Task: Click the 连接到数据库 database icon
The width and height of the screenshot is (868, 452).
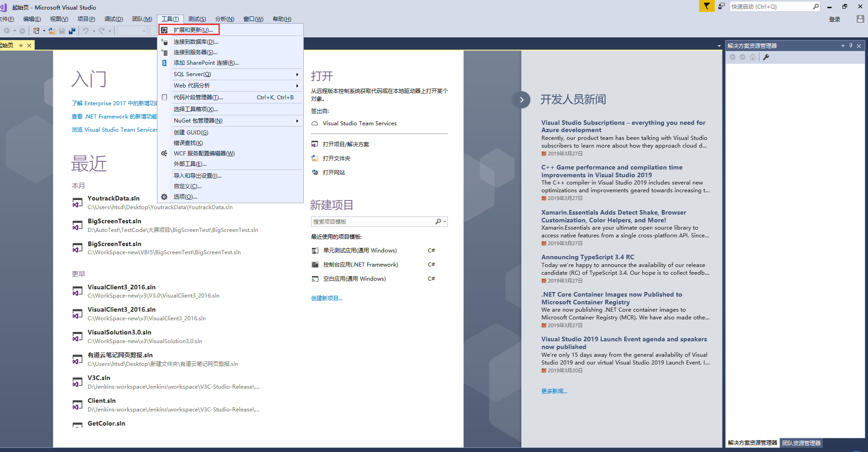Action: coord(164,42)
